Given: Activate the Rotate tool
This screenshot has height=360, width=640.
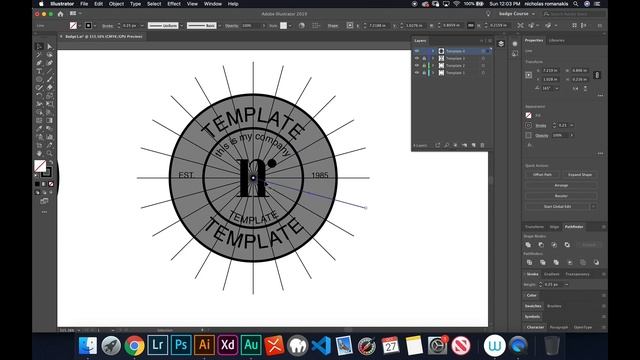Looking at the screenshot, I should 39,96.
